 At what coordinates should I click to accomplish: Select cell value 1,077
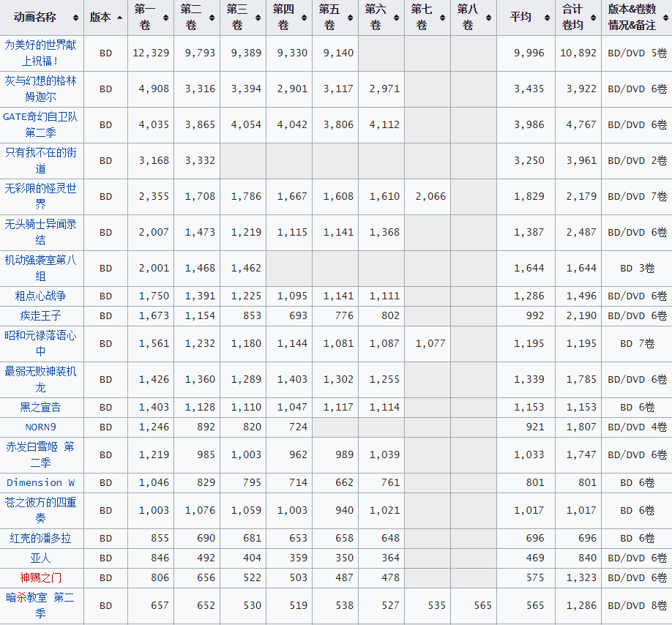click(x=430, y=343)
